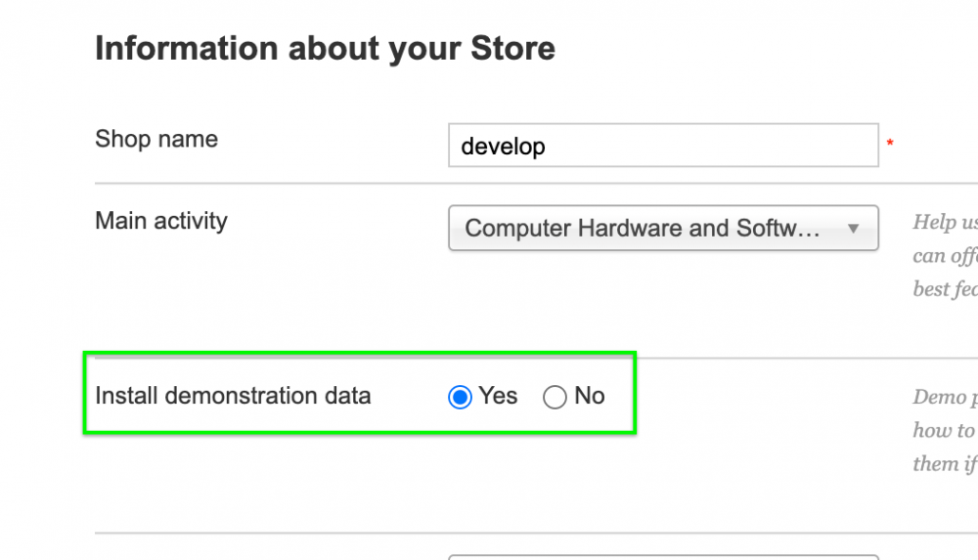Select Yes for Install demonstration data
Image resolution: width=978 pixels, height=560 pixels.
[x=460, y=397]
